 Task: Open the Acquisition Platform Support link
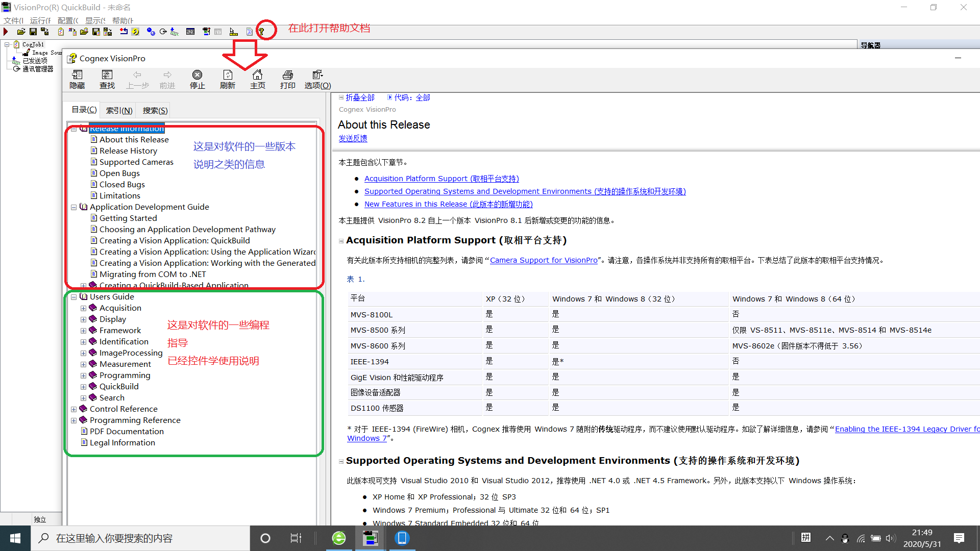442,179
